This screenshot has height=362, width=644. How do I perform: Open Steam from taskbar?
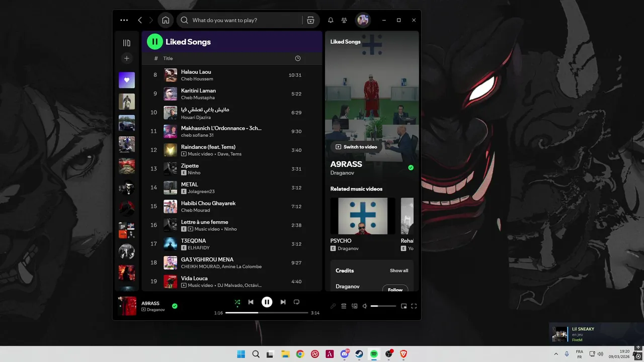[x=359, y=354]
